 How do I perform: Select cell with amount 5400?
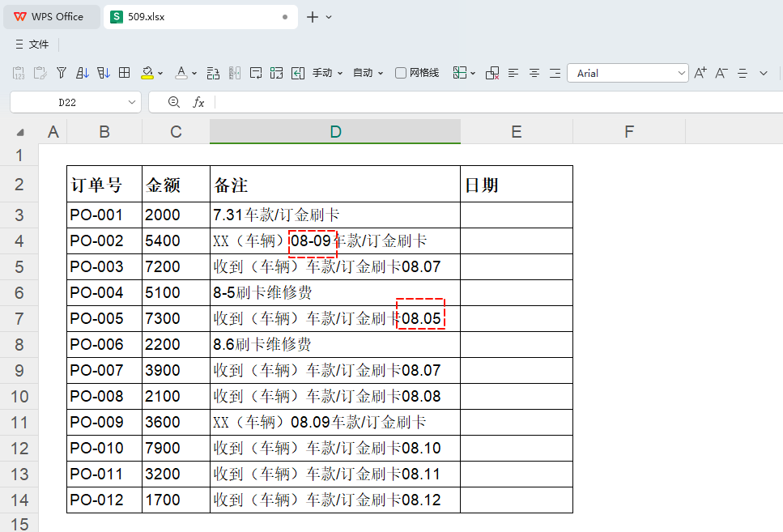click(x=177, y=240)
